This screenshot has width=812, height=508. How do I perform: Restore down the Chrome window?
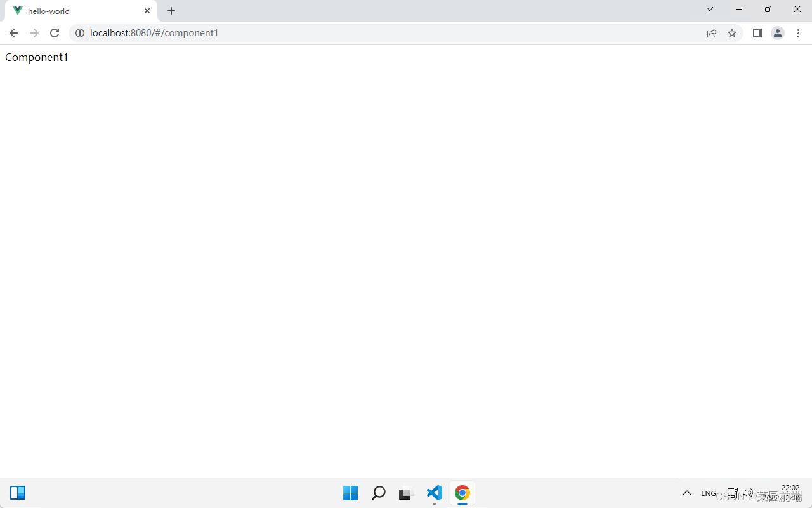pyautogui.click(x=768, y=9)
